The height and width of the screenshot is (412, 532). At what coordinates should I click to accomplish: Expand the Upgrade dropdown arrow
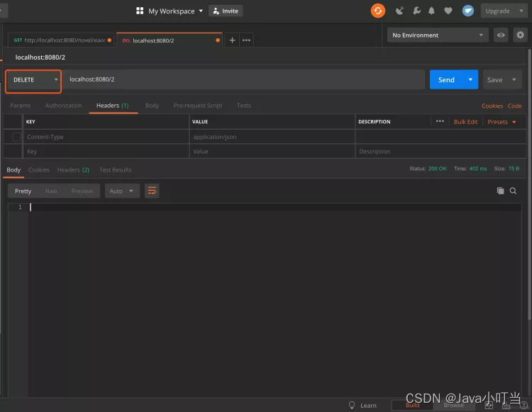521,11
